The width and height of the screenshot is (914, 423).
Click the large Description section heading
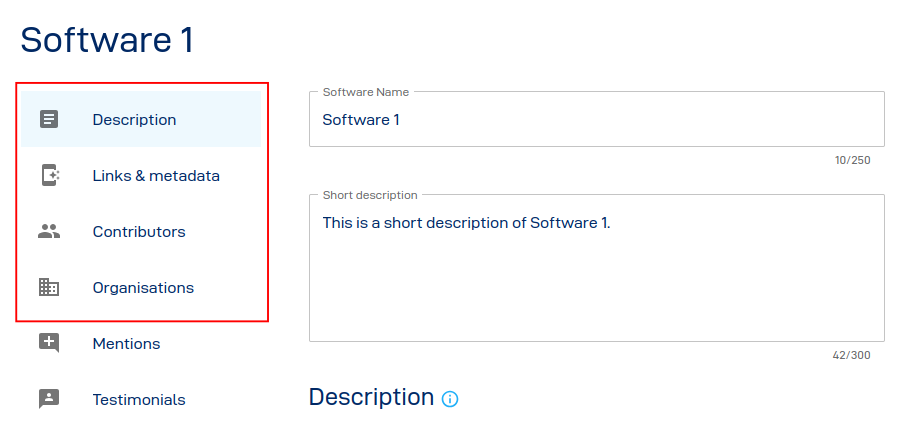click(371, 397)
